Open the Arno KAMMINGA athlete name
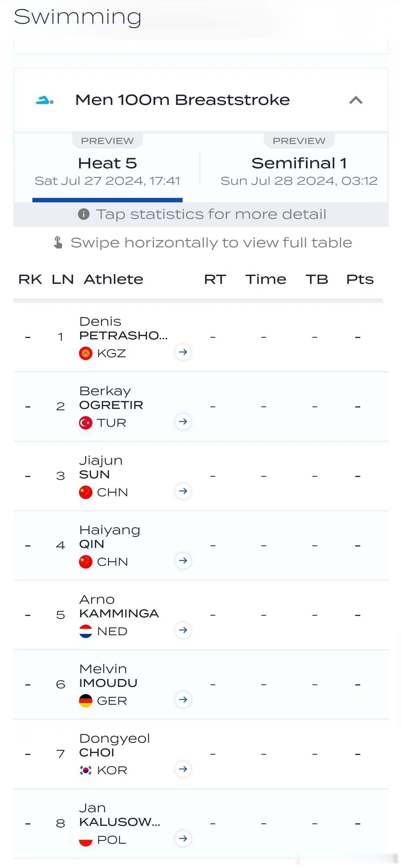 [x=119, y=606]
